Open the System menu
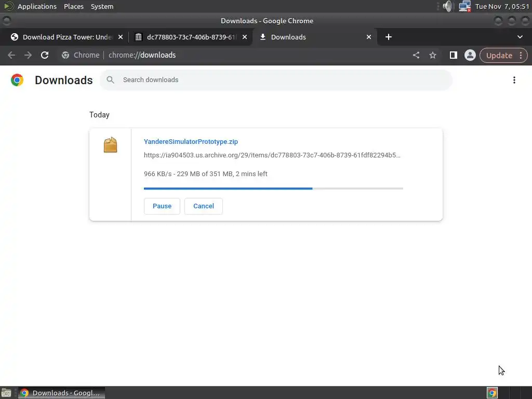Screen dimensions: 532x399 coord(102,6)
